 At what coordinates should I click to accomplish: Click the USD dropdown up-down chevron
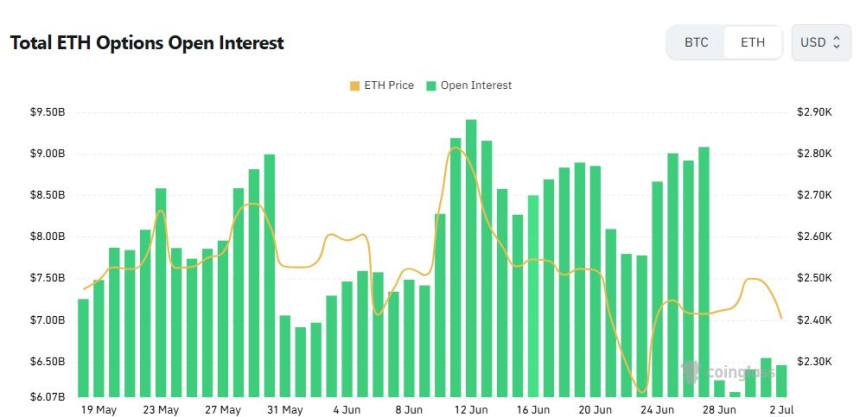[x=836, y=42]
